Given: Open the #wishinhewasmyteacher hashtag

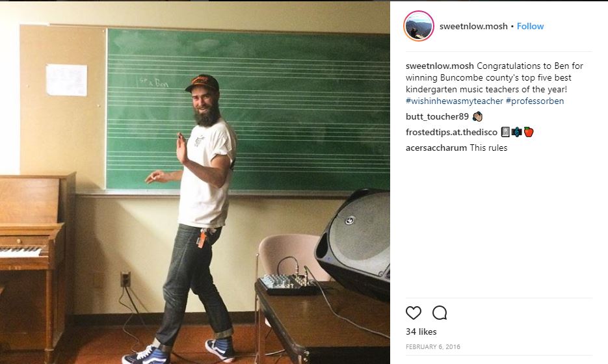Looking at the screenshot, I should (455, 101).
